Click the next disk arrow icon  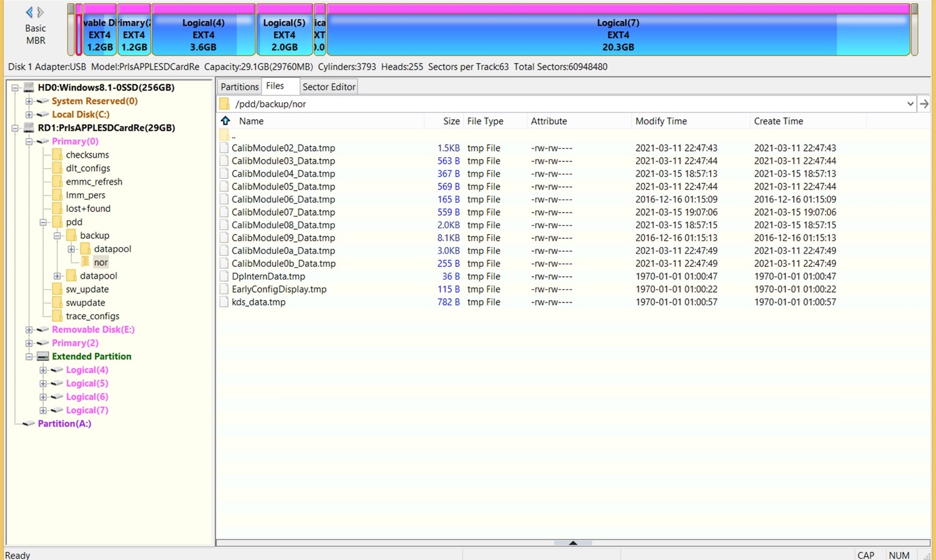click(x=41, y=12)
